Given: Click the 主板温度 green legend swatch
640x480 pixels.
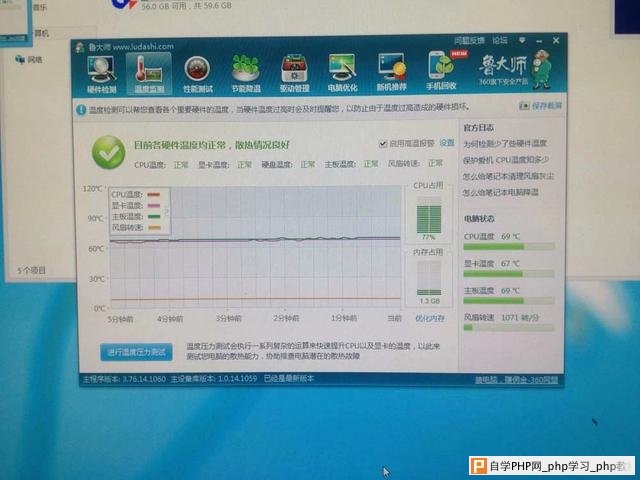Looking at the screenshot, I should pos(153,217).
